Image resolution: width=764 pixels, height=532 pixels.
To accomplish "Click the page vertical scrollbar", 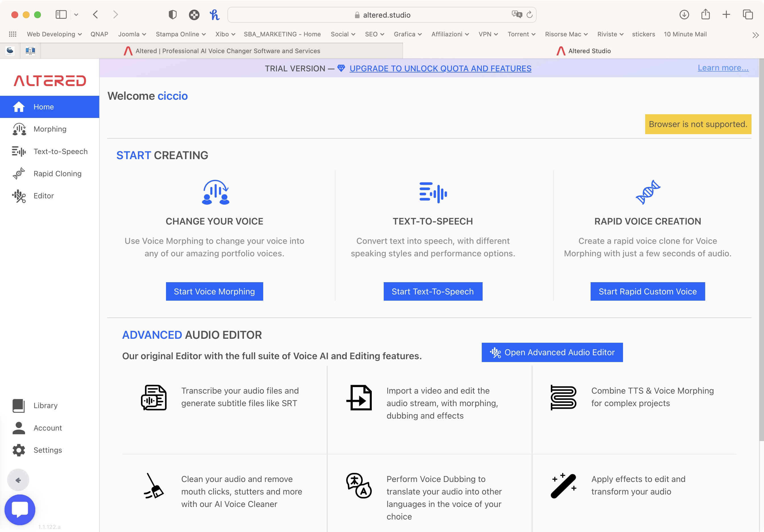I will coord(761,250).
